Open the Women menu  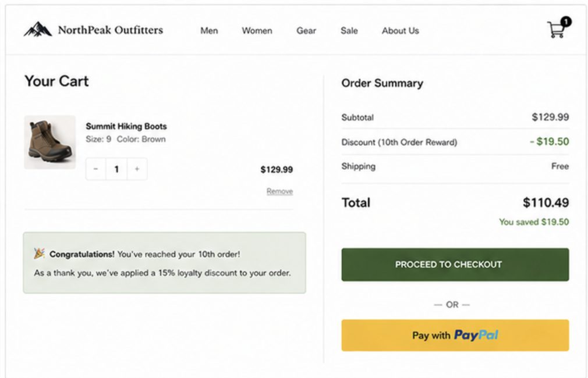[x=257, y=31]
